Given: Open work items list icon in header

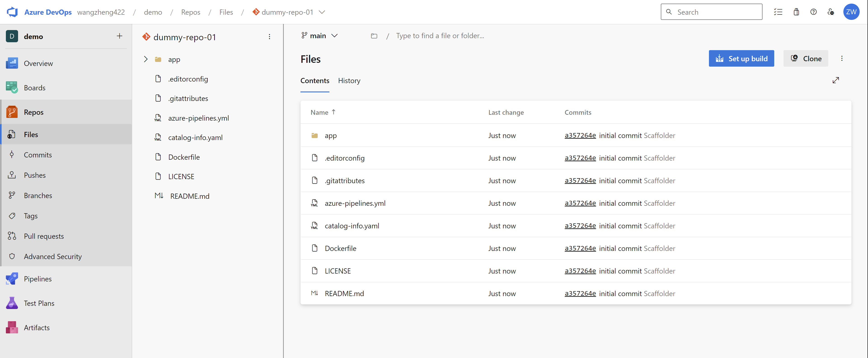Looking at the screenshot, I should click(x=778, y=12).
